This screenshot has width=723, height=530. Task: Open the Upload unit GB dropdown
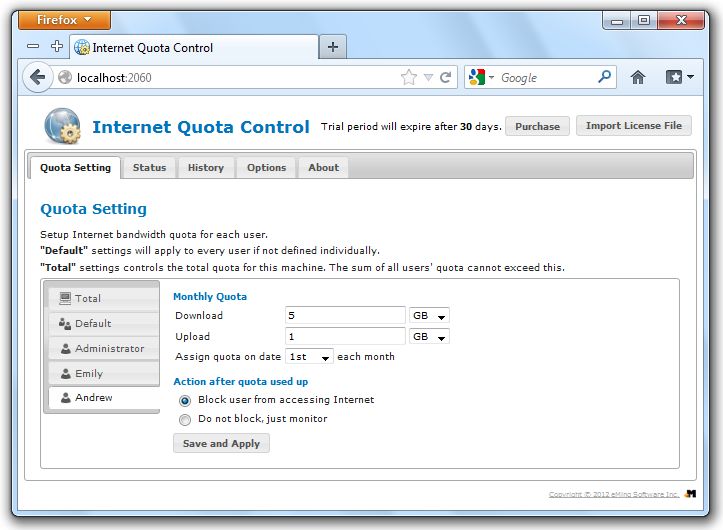coord(429,337)
